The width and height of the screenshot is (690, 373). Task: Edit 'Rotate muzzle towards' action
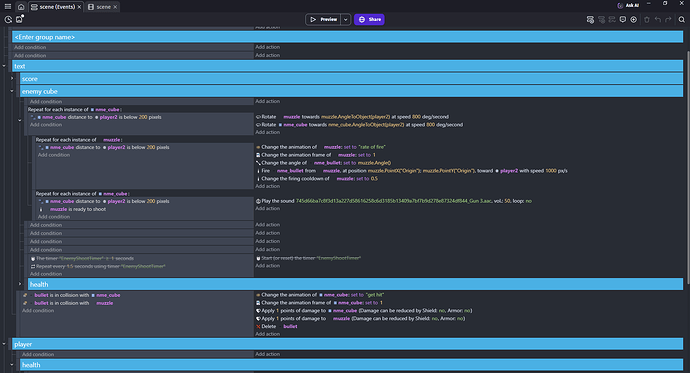352,117
